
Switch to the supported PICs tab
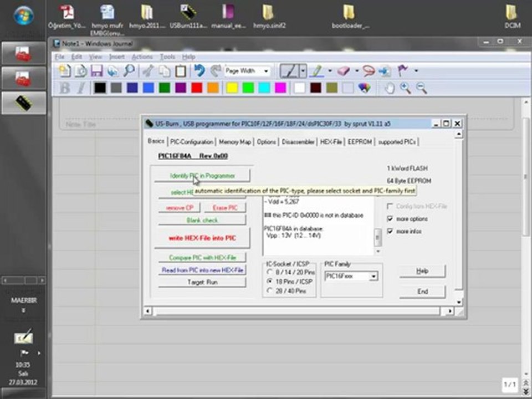click(x=397, y=142)
